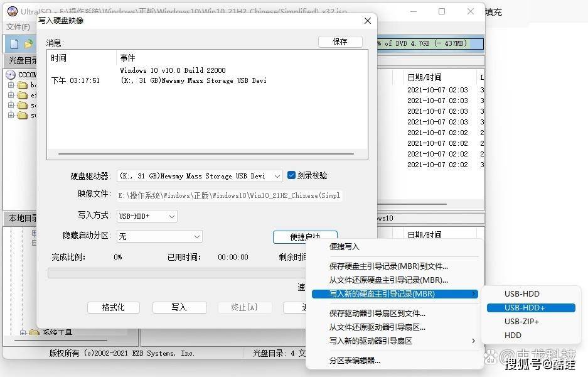
Task: Select USB-HDD in the submenu
Action: click(521, 293)
